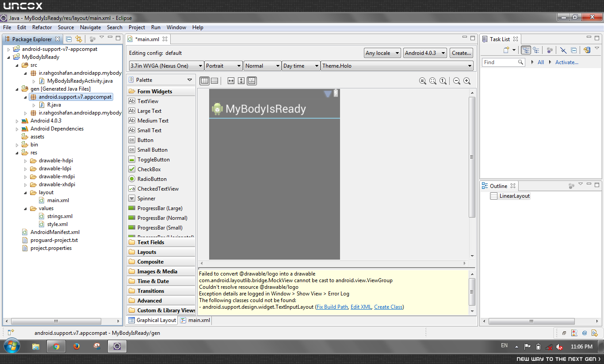Open the Portrait orientation dropdown
The image size is (604, 364).
(224, 66)
